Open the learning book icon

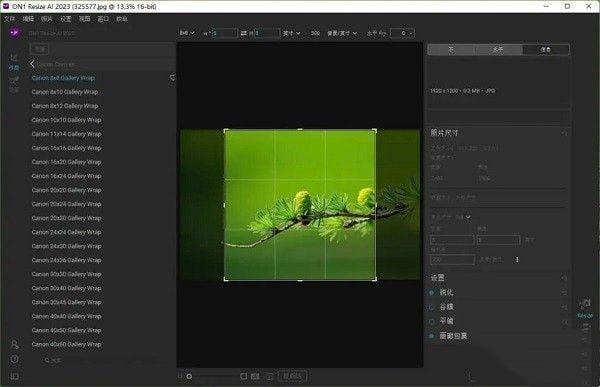click(x=15, y=376)
